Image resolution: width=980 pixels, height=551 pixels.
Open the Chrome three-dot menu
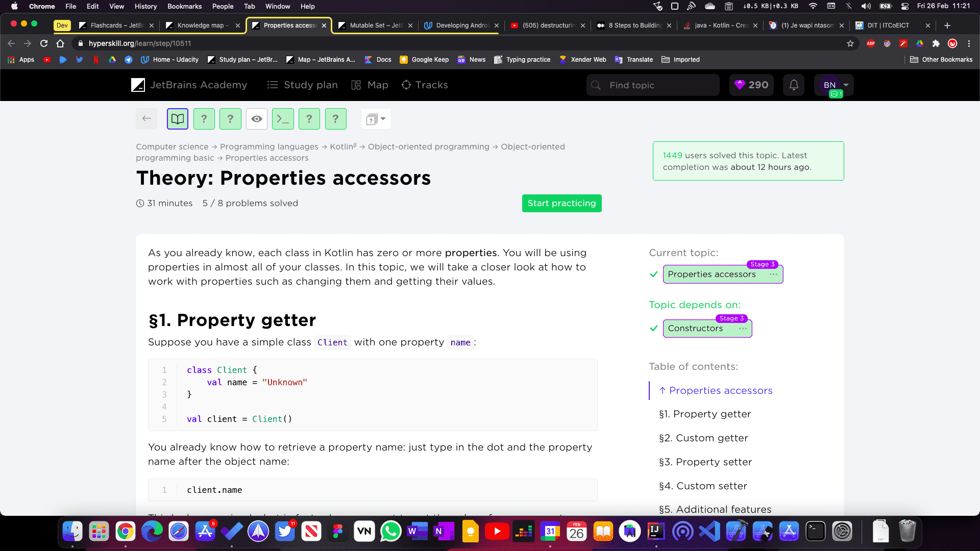pyautogui.click(x=969, y=43)
